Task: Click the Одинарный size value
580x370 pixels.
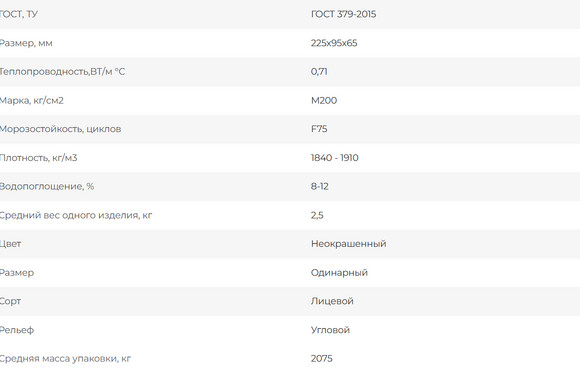Action: (x=339, y=273)
